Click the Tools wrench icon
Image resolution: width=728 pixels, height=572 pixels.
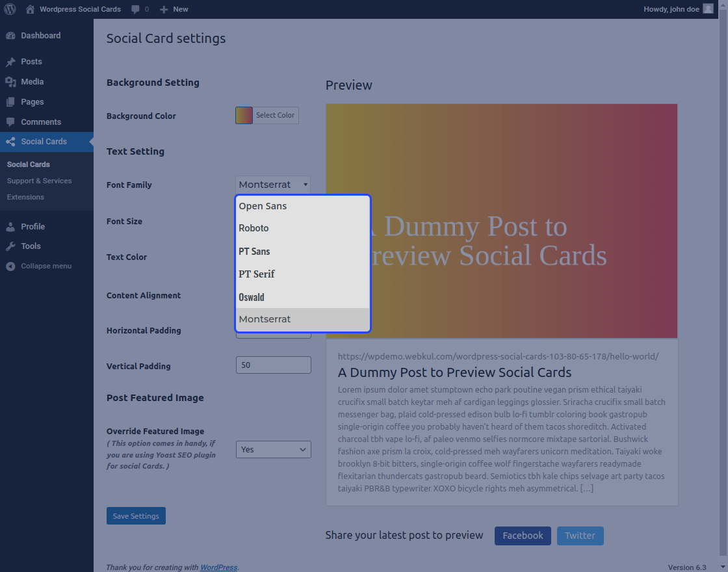10,246
